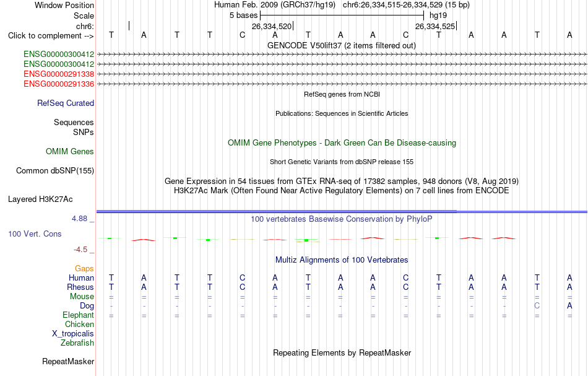This screenshot has width=588, height=376.
Task: Click the H3K27Ac Mark ENCODE title
Action: tap(342, 191)
